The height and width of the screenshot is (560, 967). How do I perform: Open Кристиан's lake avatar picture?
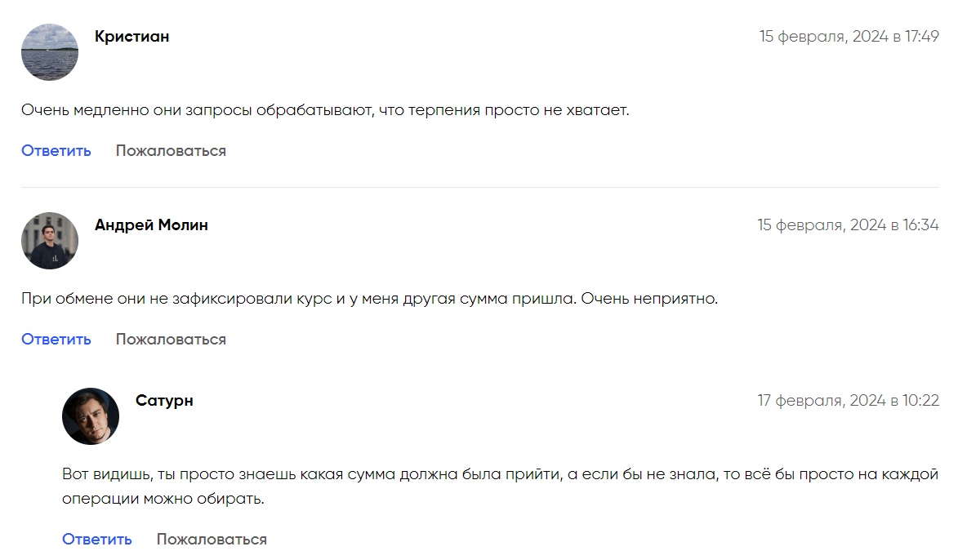click(50, 52)
